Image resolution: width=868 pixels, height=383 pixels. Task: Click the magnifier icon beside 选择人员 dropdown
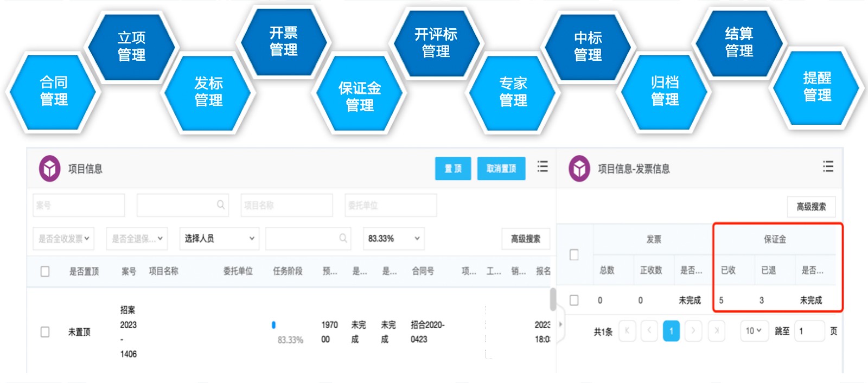(343, 238)
